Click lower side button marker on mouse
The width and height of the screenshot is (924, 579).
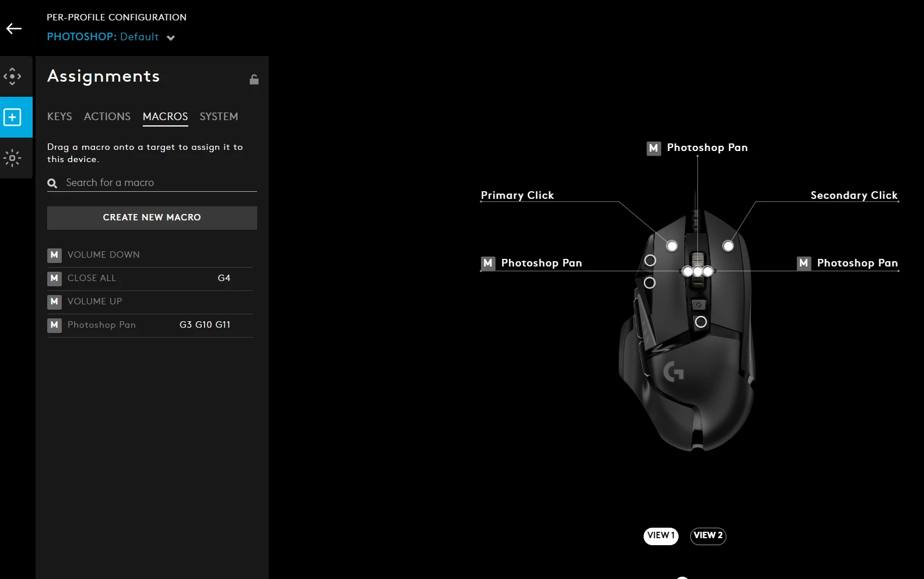pyautogui.click(x=649, y=283)
